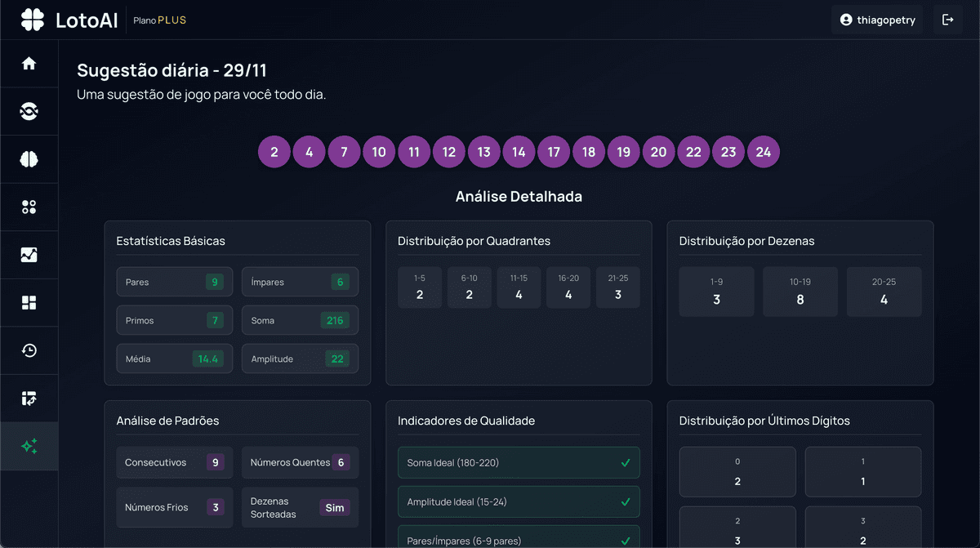Select the green sparkles icon in the sidebar

(x=29, y=446)
